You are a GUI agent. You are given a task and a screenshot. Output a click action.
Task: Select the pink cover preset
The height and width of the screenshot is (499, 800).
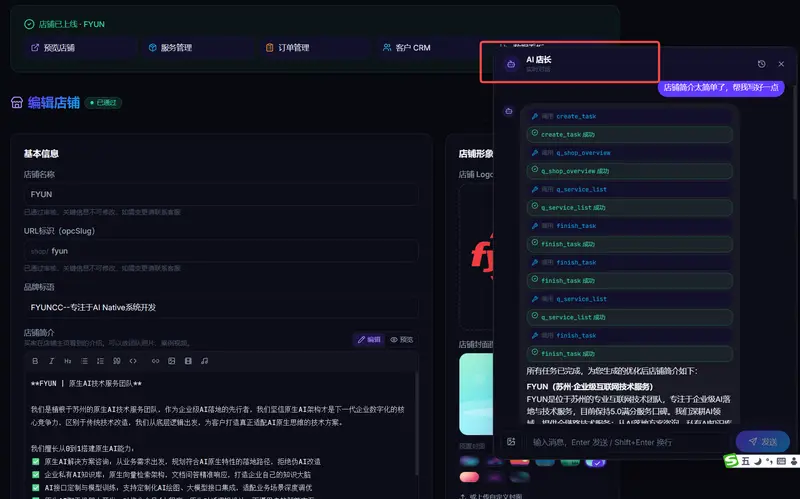coord(469,478)
